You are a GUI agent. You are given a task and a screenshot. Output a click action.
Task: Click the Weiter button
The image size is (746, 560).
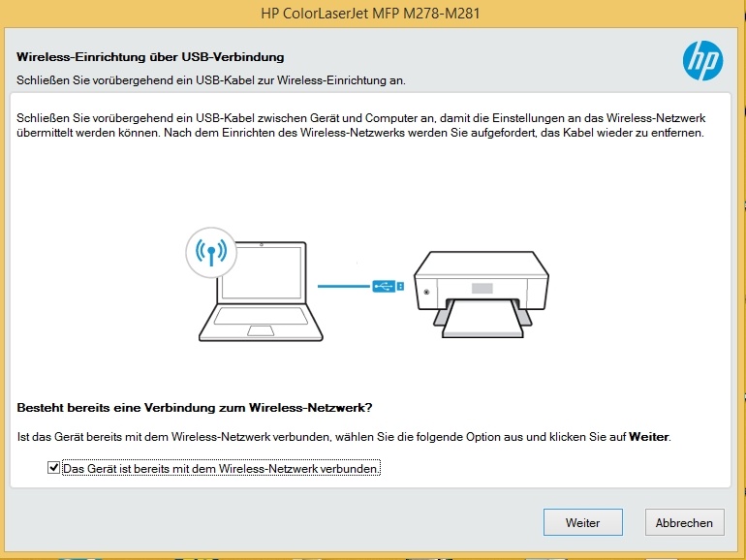click(x=583, y=522)
